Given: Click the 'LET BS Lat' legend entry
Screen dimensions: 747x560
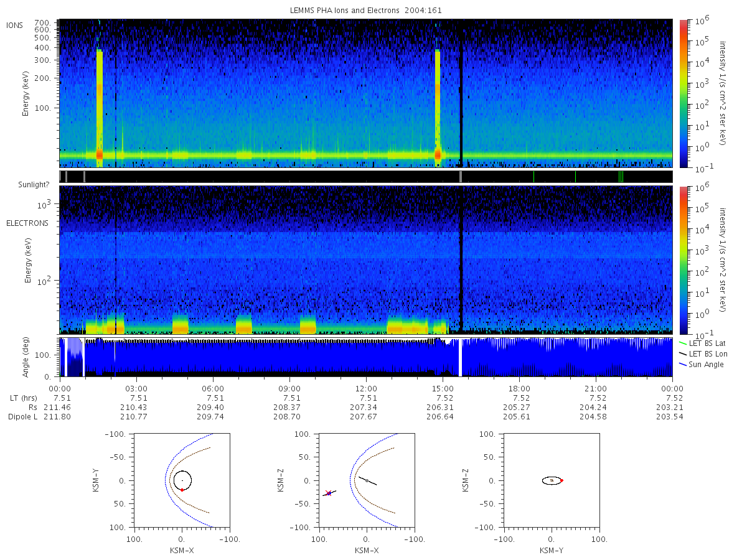Looking at the screenshot, I should tap(702, 343).
